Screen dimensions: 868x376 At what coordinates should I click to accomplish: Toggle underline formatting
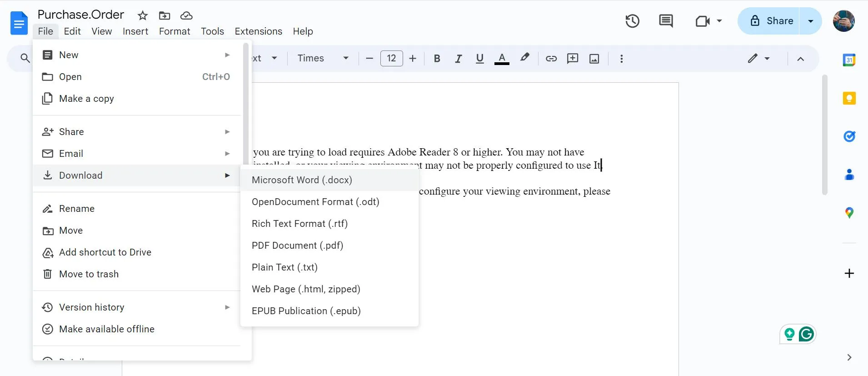tap(479, 58)
